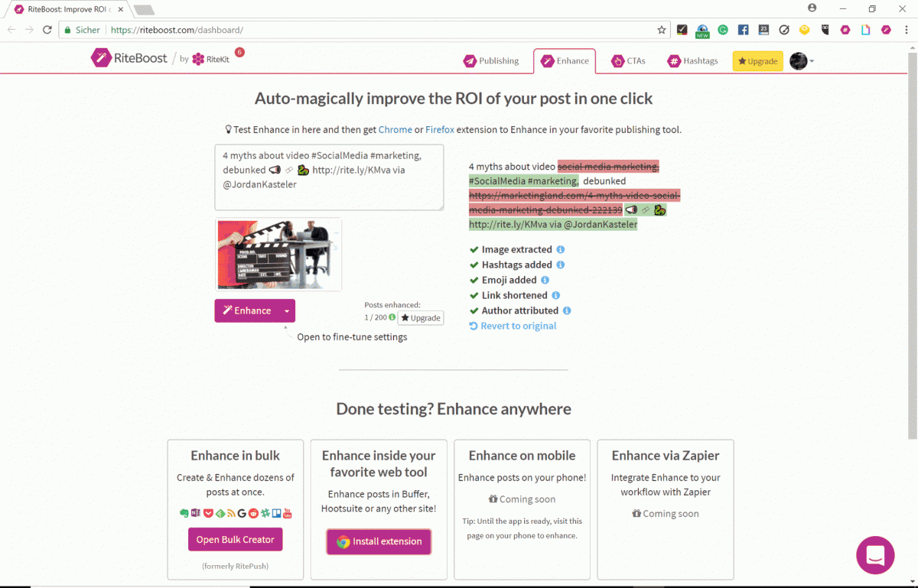918x588 pixels.
Task: Click the RiteBoost wand extension icon
Action: (886, 30)
